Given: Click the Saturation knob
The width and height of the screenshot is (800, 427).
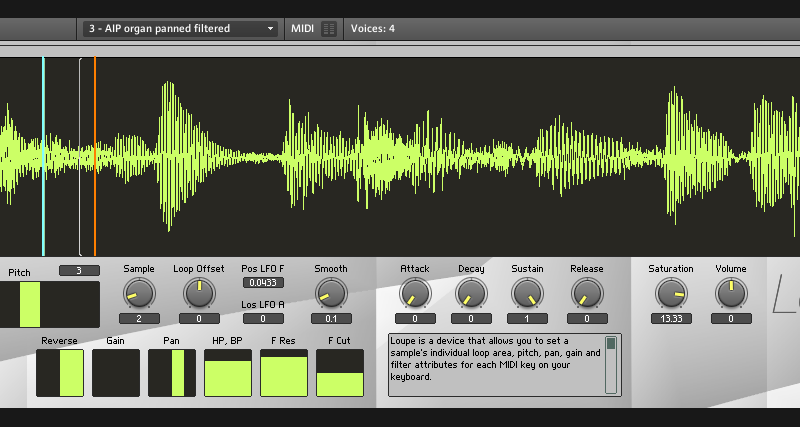Looking at the screenshot, I should point(670,293).
